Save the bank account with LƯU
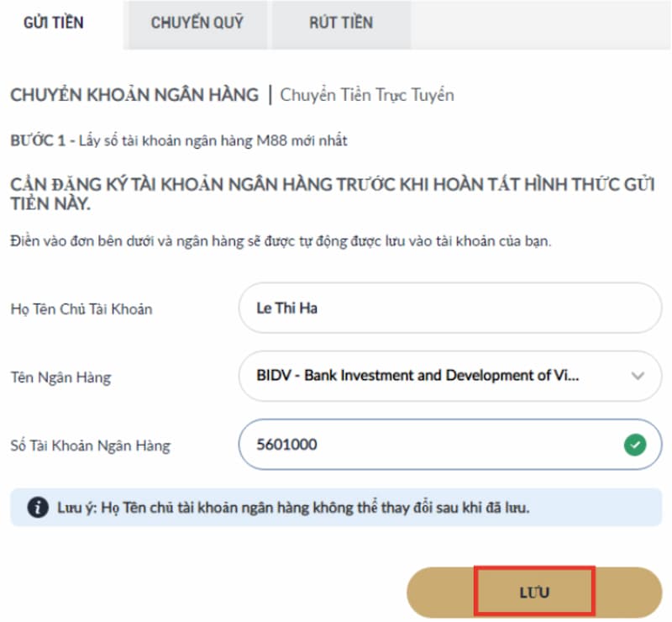This screenshot has width=672, height=622. [534, 593]
